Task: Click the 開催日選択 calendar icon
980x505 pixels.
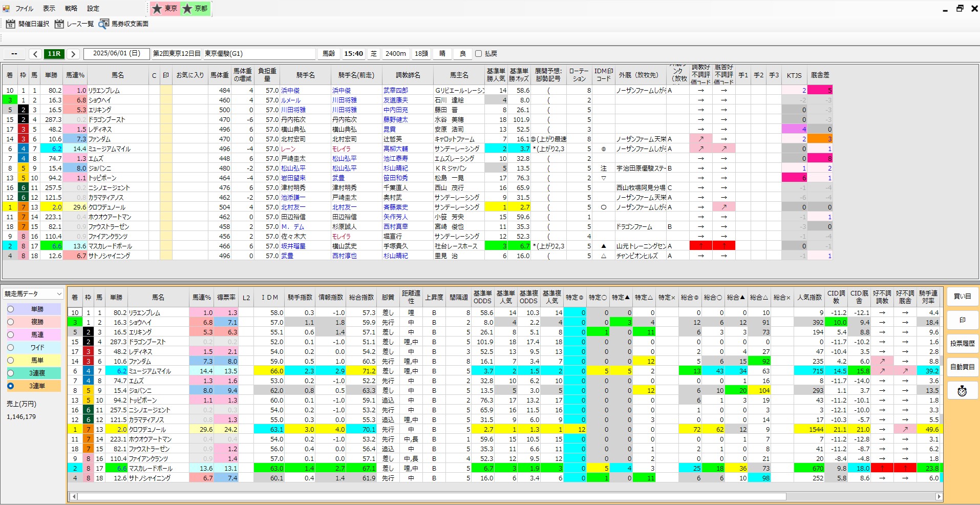Action: pos(10,24)
